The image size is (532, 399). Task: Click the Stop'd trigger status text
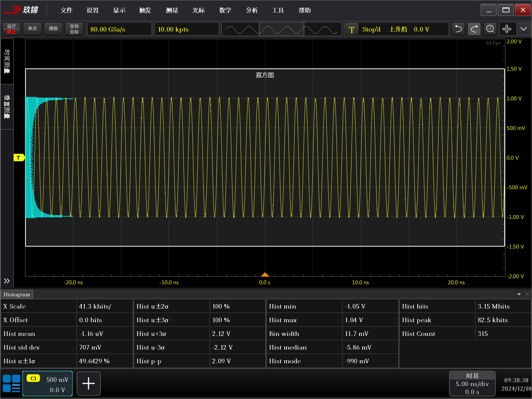click(371, 29)
